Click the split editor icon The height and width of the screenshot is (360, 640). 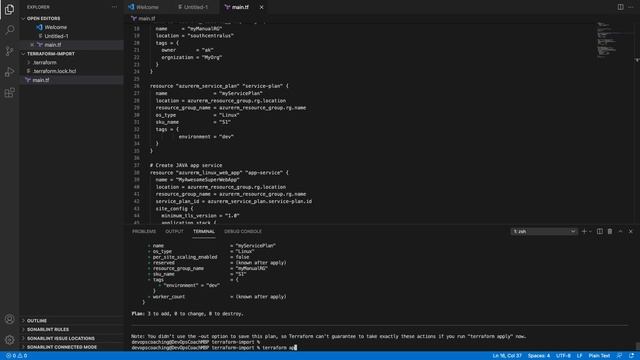[620, 7]
